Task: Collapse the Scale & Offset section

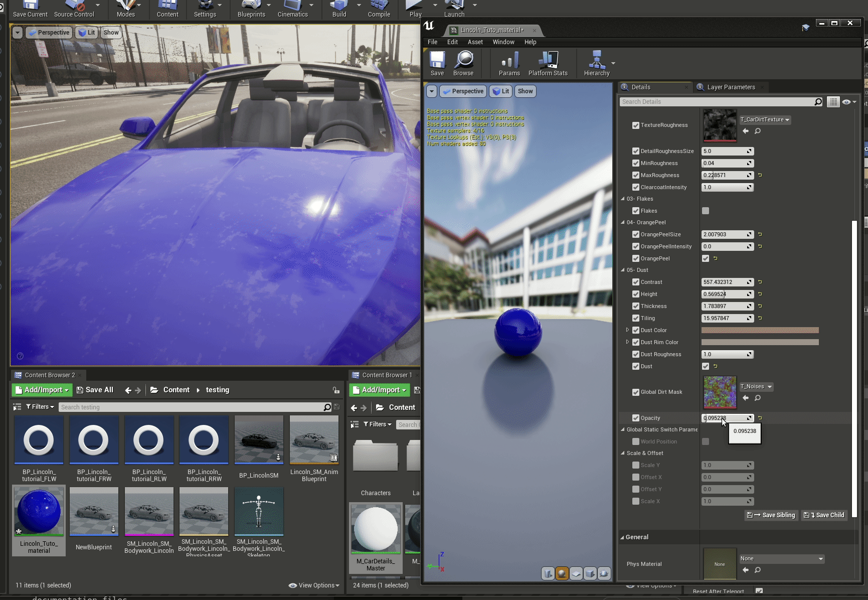Action: point(623,453)
